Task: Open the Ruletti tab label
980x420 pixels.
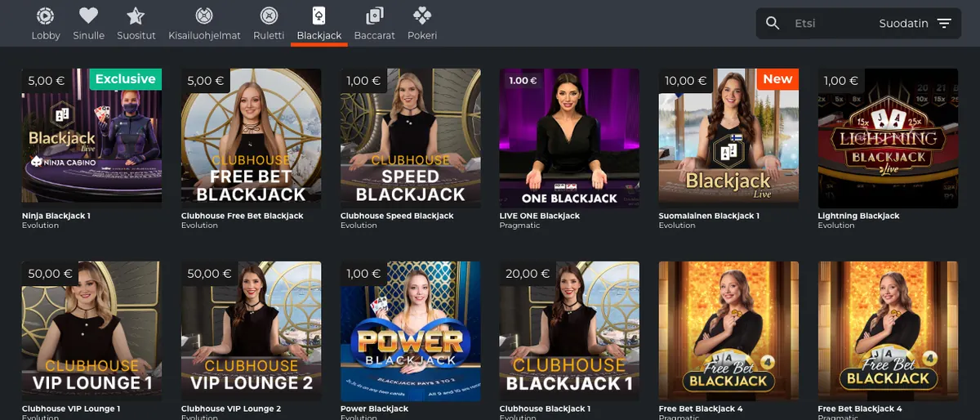Action: coord(269,36)
